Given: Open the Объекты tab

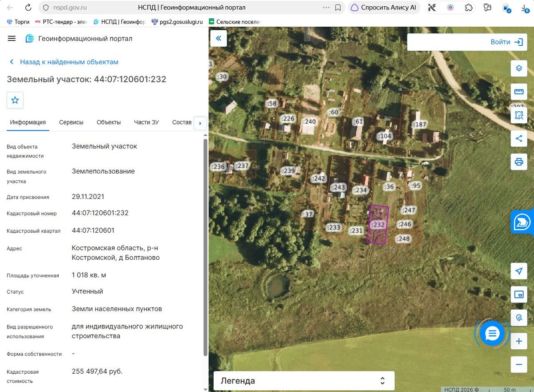Looking at the screenshot, I should [x=109, y=122].
